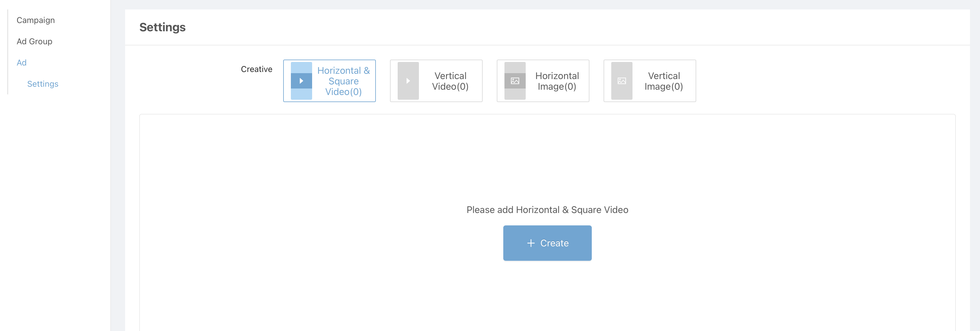
Task: Go to Ad Group in sidebar
Action: (x=34, y=42)
